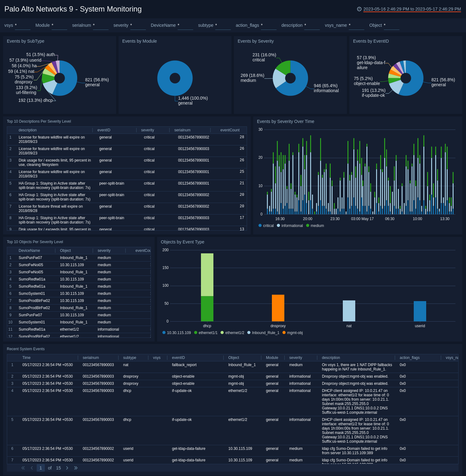
Task: Open the subtype filter dropdown
Action: point(223,26)
